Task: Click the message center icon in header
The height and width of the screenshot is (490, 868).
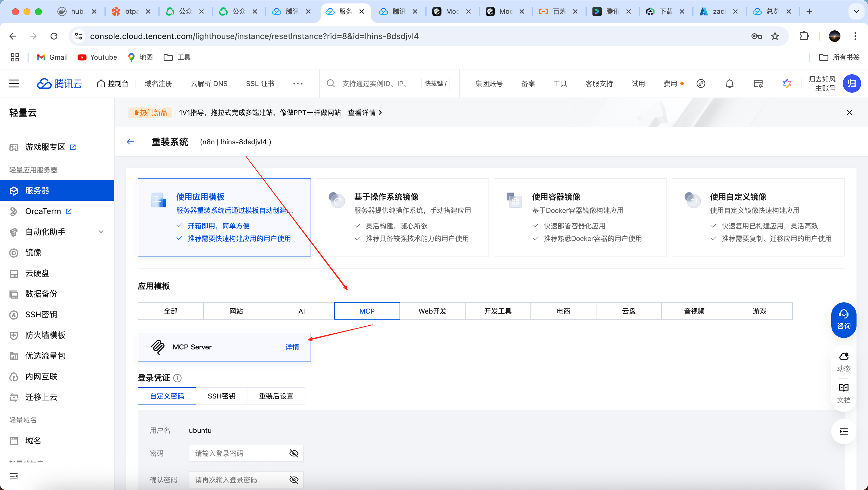Action: 758,83
